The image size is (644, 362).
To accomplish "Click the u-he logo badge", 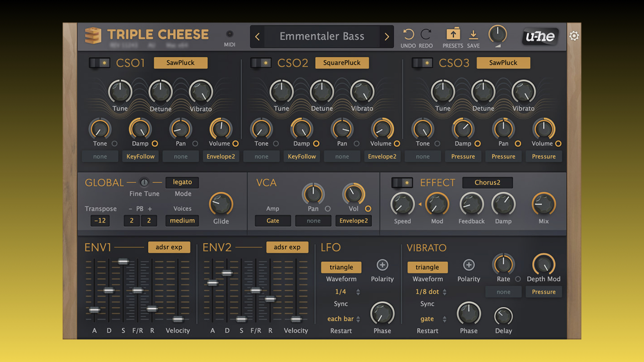I will pyautogui.click(x=540, y=36).
